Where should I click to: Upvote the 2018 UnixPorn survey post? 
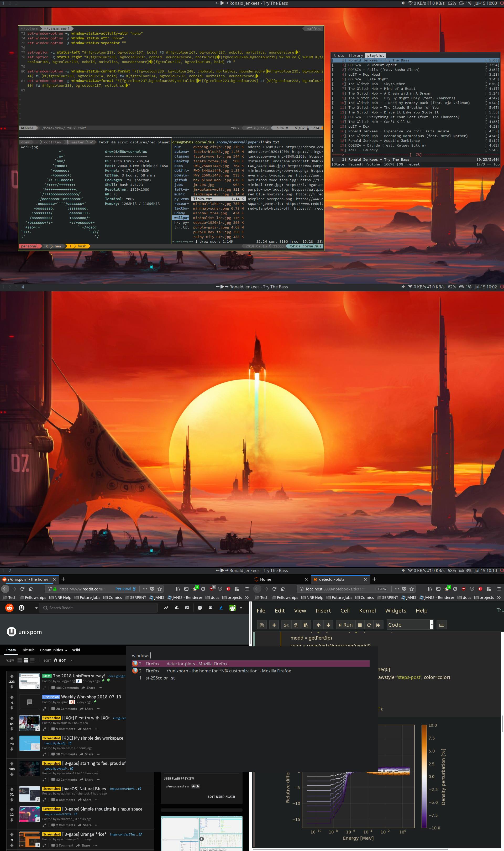(12, 676)
